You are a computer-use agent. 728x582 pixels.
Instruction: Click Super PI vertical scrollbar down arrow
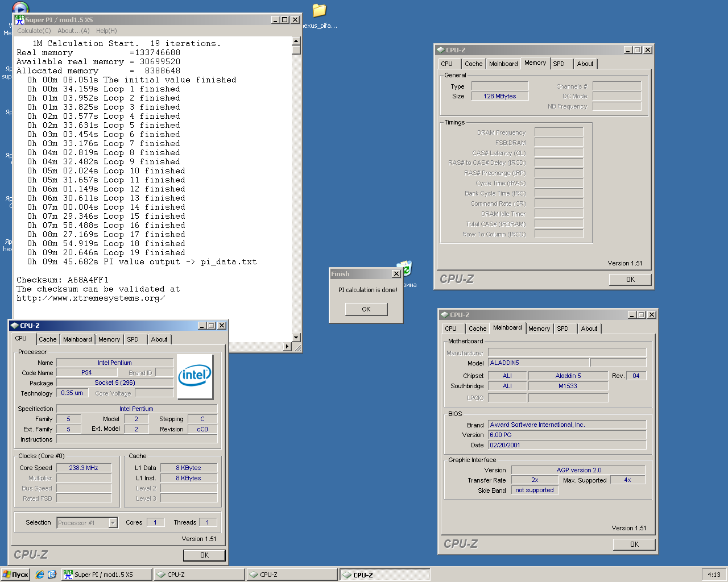296,337
